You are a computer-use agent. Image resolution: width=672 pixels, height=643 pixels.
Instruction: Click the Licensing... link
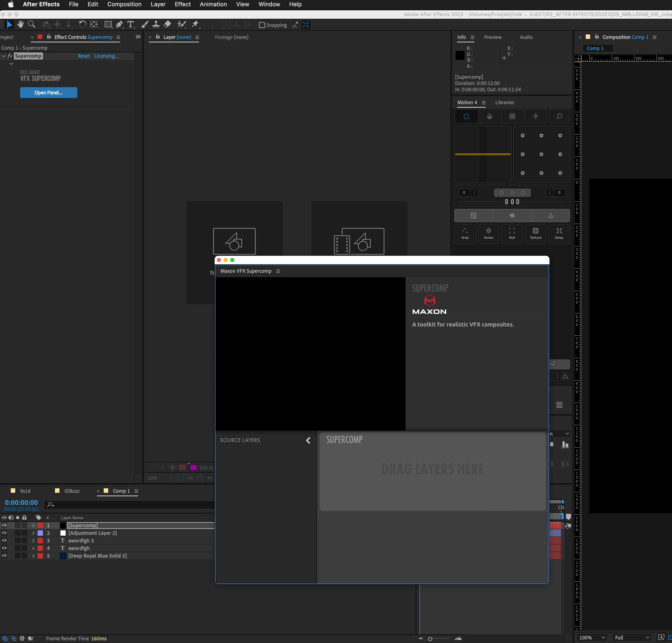106,56
